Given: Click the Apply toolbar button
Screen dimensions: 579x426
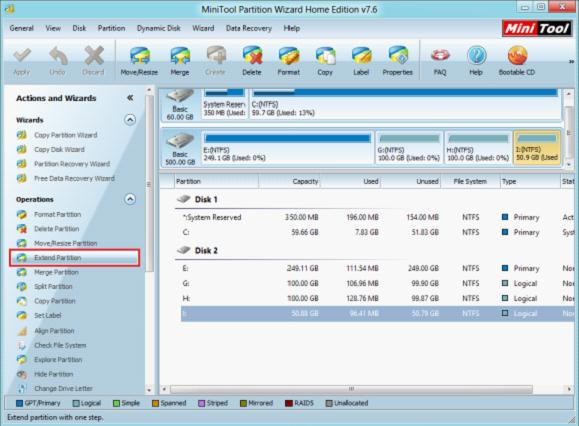Looking at the screenshot, I should tap(22, 61).
